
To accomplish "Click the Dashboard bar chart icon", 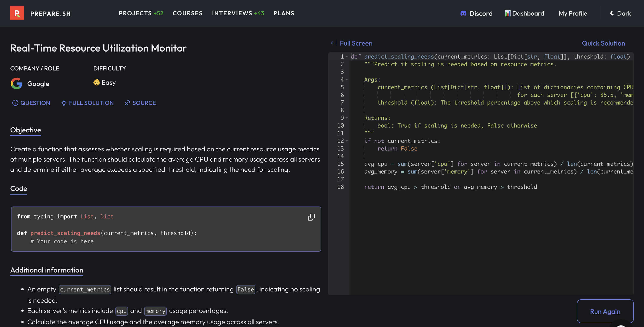I will point(507,13).
